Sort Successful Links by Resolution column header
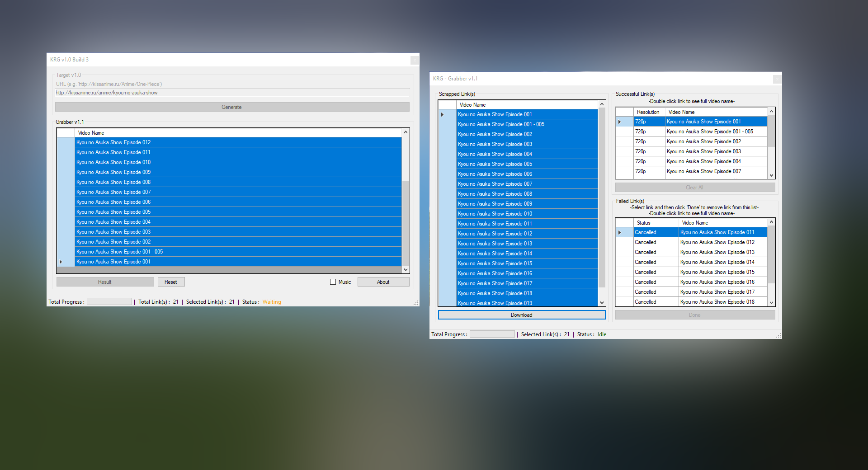 pyautogui.click(x=648, y=112)
